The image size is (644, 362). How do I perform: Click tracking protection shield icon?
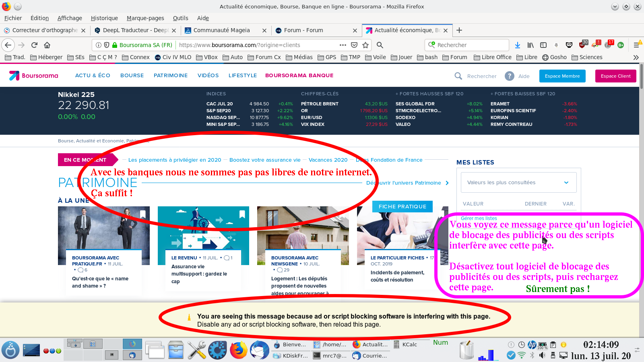[x=107, y=45]
